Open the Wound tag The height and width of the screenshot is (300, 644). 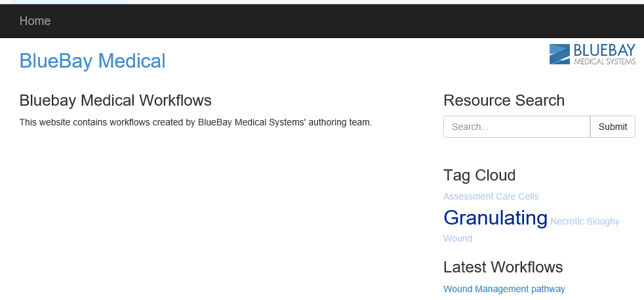(458, 238)
